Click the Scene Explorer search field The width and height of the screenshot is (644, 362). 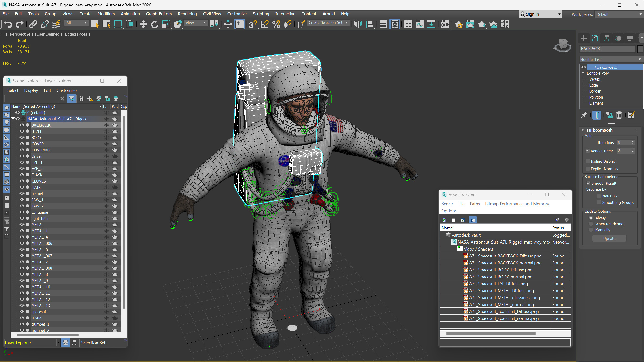32,98
